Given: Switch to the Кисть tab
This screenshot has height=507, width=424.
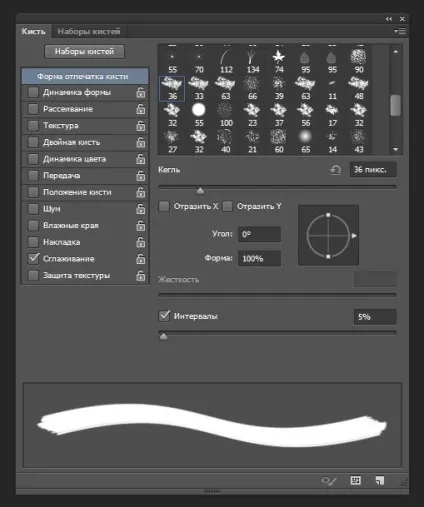Looking at the screenshot, I should coord(33,31).
